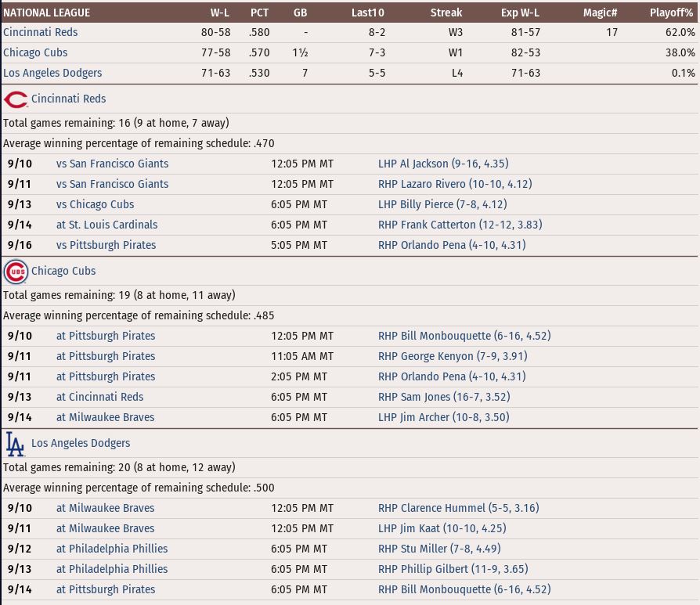View pitcher RHP Sam Jones
Image resolution: width=700 pixels, height=605 pixels.
click(x=444, y=397)
